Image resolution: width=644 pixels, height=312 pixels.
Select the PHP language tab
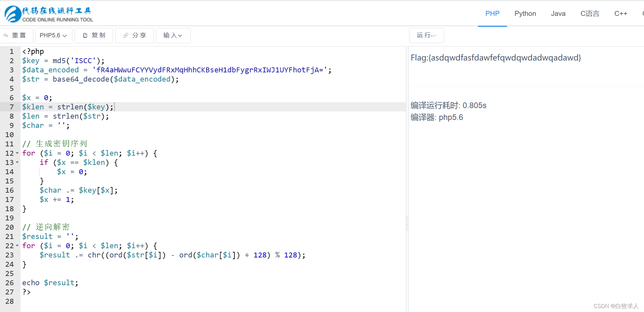pyautogui.click(x=492, y=14)
